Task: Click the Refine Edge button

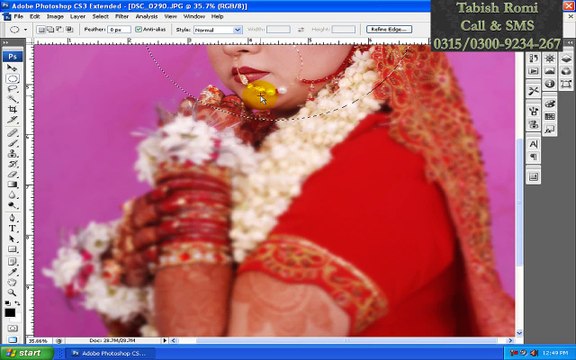Action: 389,29
